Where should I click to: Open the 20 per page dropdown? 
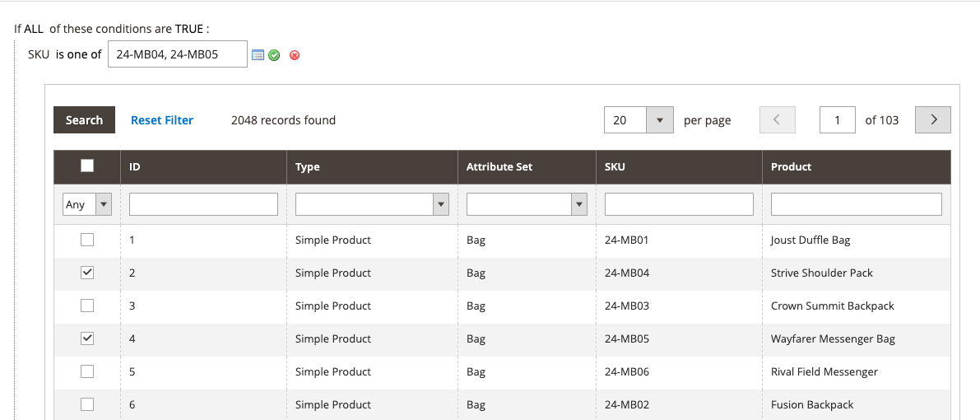pos(639,120)
